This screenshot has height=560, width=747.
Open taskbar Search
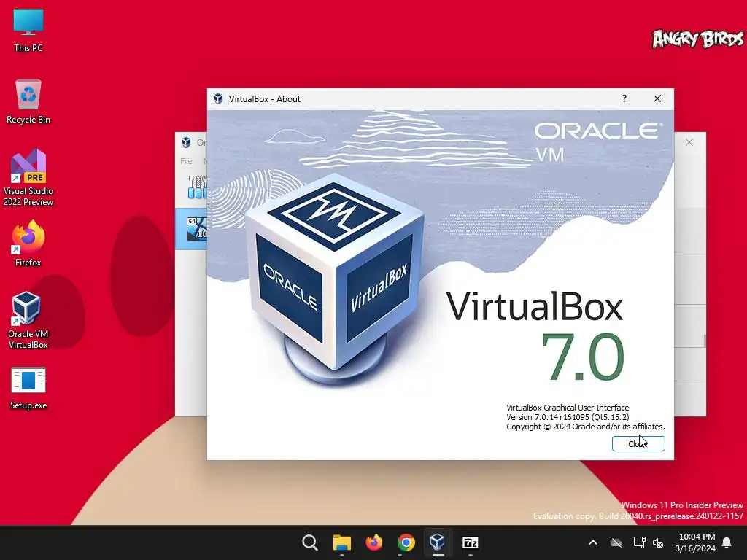[309, 542]
